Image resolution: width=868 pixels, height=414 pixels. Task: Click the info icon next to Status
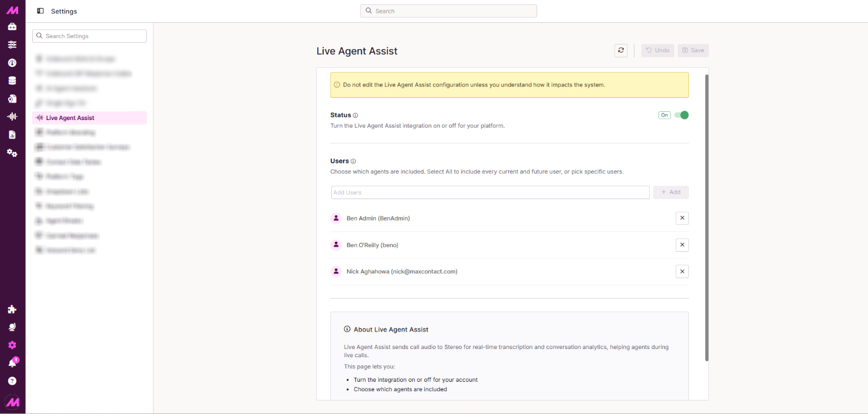(355, 115)
